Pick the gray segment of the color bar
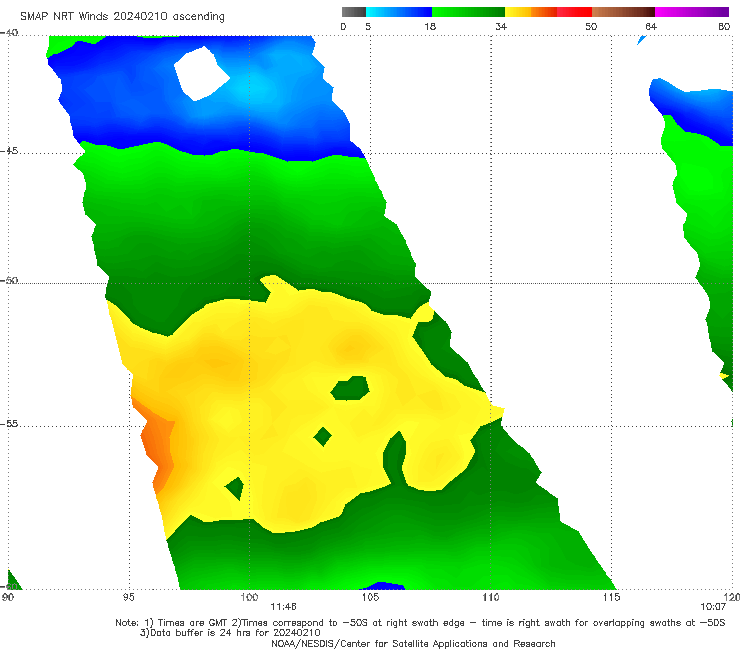This screenshot has height=650, width=740. tap(354, 12)
